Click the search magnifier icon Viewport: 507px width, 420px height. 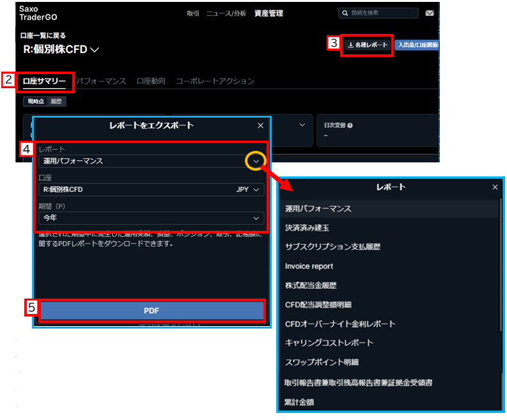point(345,13)
